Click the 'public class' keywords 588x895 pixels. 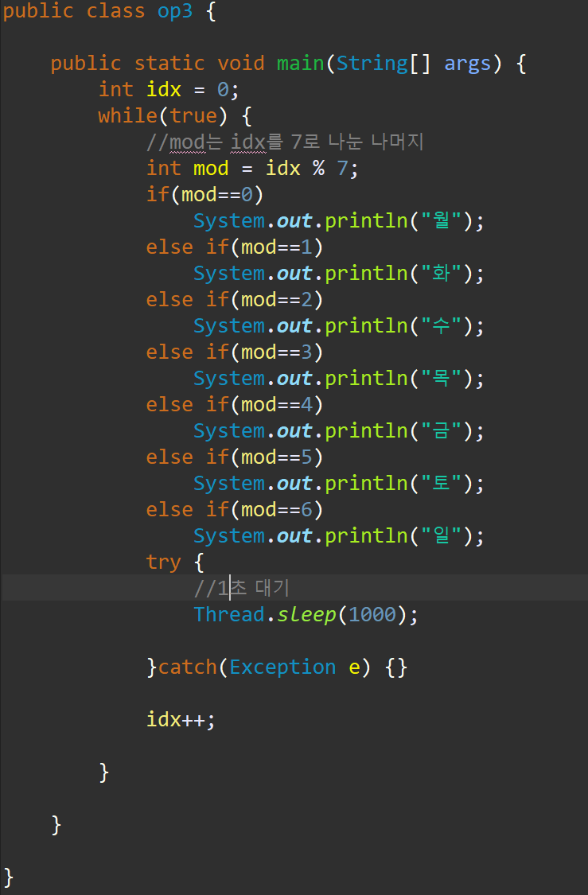[74, 11]
